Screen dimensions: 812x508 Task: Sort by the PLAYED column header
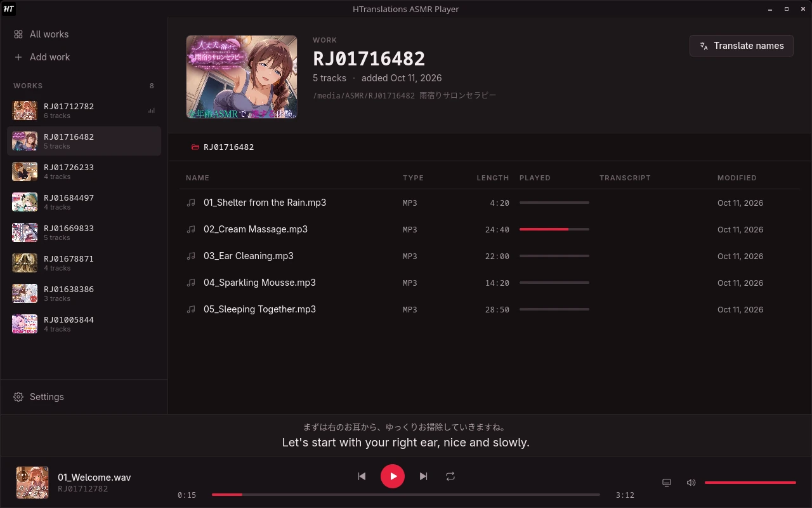point(535,178)
